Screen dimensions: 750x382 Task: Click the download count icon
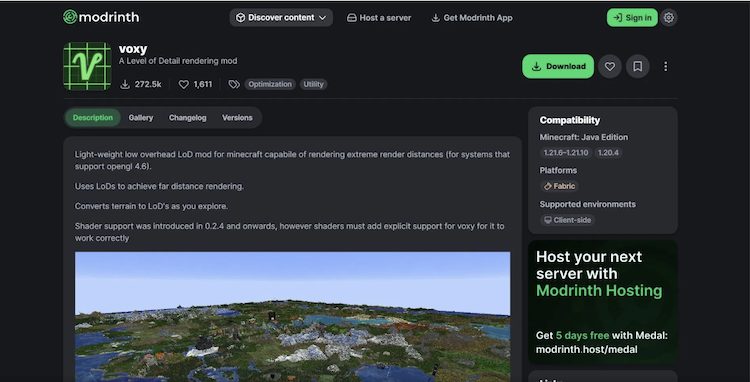[x=125, y=85]
